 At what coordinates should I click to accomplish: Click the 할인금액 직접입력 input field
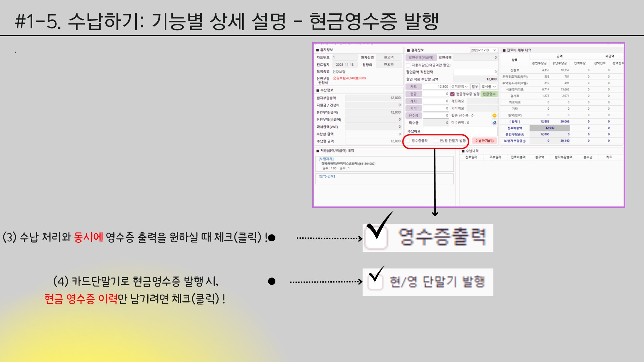coord(475,72)
